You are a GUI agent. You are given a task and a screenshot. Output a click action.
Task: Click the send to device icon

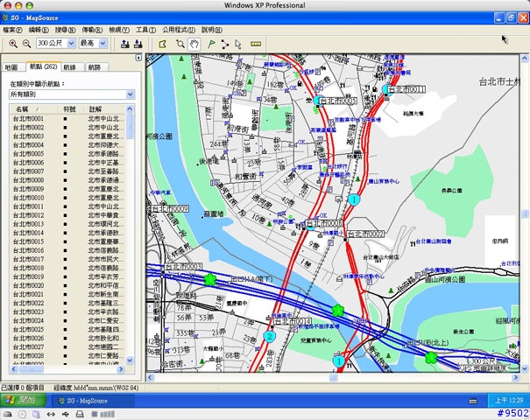click(x=125, y=44)
